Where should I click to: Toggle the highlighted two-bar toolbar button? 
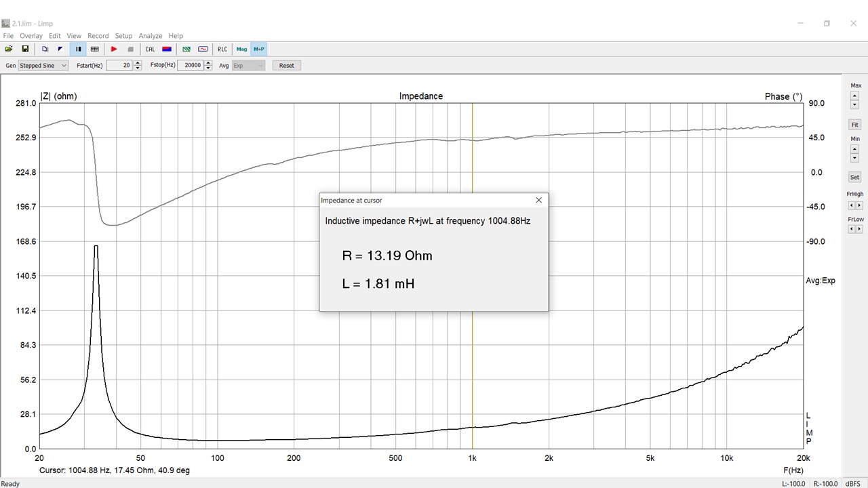click(x=79, y=49)
